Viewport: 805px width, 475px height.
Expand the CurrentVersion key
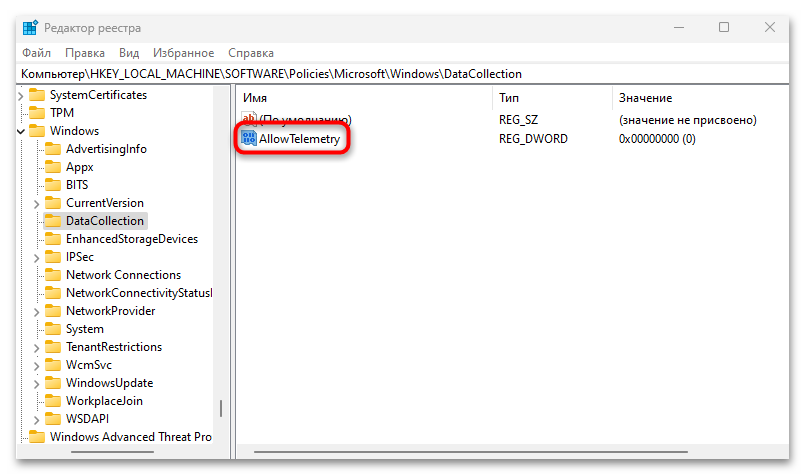pyautogui.click(x=36, y=204)
